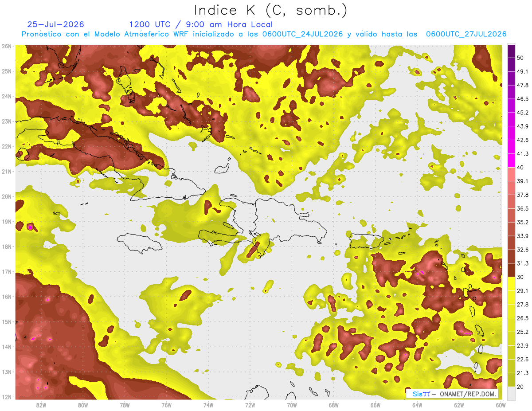Click the latitude label "12N"

click(x=7, y=397)
